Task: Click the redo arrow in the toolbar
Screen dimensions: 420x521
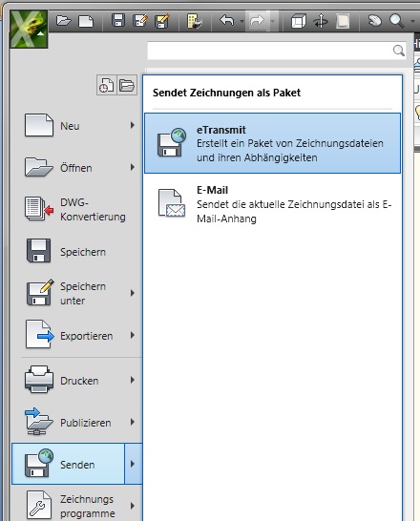Action: coord(257,21)
